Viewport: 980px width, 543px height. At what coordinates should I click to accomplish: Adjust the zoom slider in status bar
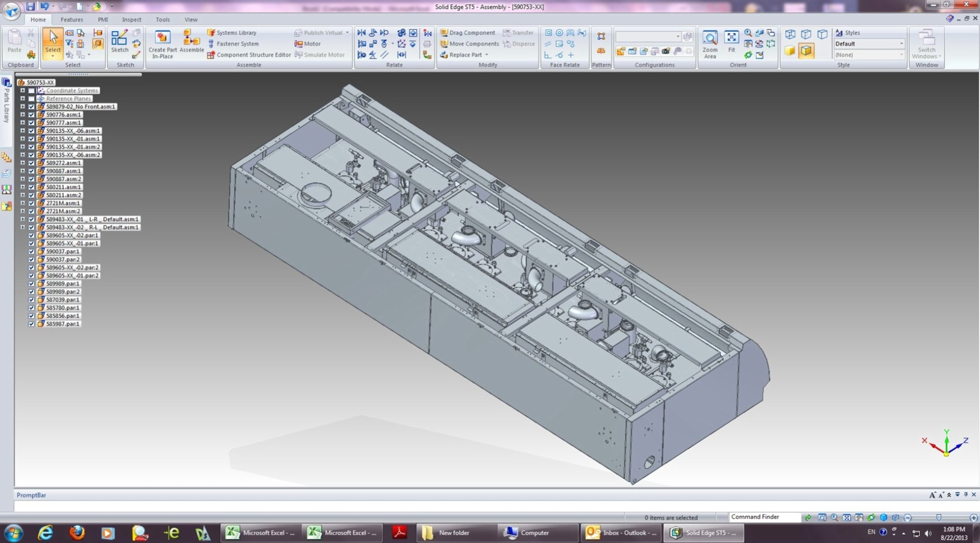pos(938,517)
